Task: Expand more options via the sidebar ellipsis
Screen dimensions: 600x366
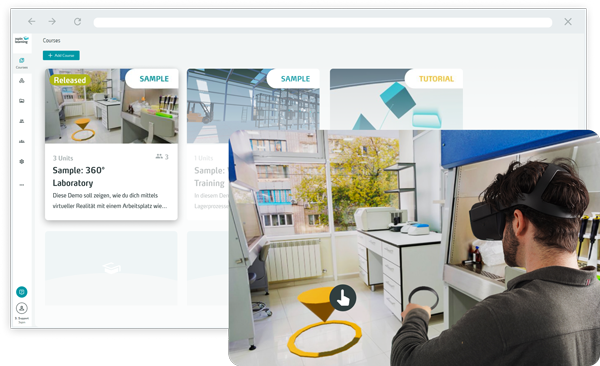Action: coord(22,185)
